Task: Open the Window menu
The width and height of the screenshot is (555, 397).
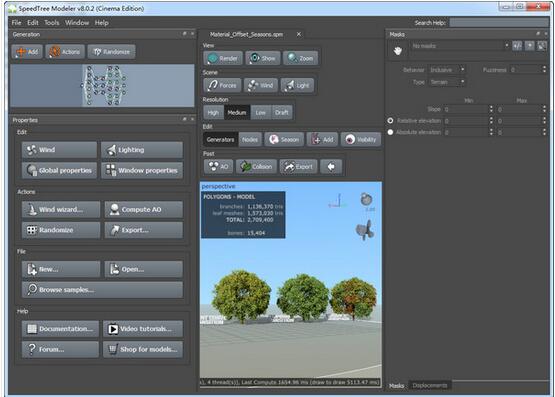Action: click(77, 23)
